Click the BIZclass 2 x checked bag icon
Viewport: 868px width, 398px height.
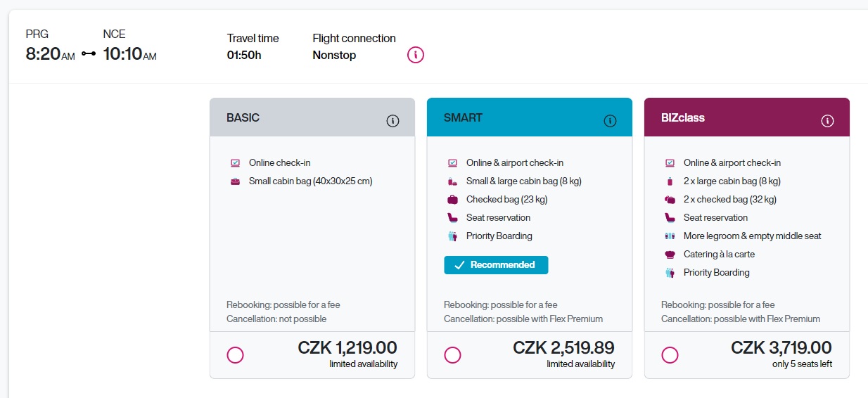click(x=670, y=200)
